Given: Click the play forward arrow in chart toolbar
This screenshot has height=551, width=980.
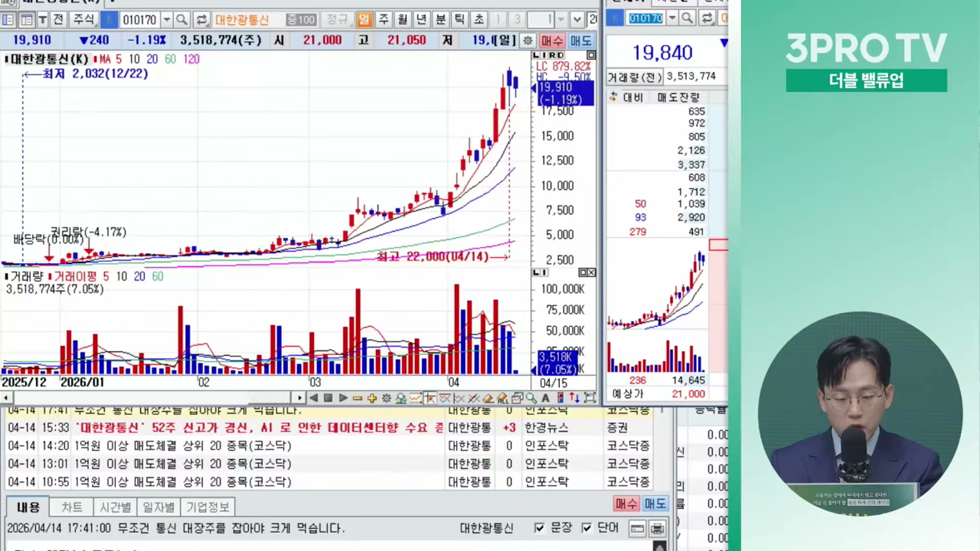Looking at the screenshot, I should [x=343, y=398].
